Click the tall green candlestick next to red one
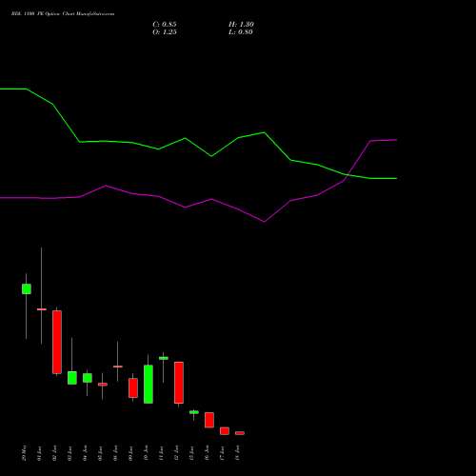476x476 pixels. point(149,385)
